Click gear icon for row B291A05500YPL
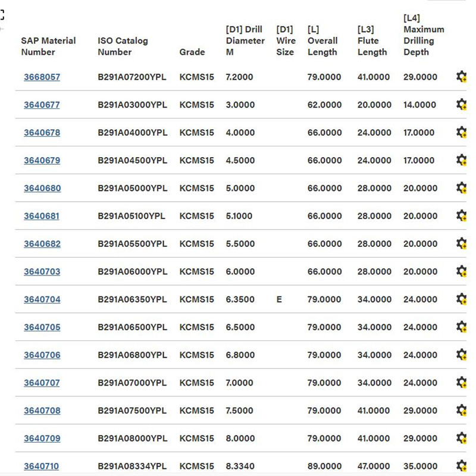The image size is (476, 476). click(x=461, y=243)
